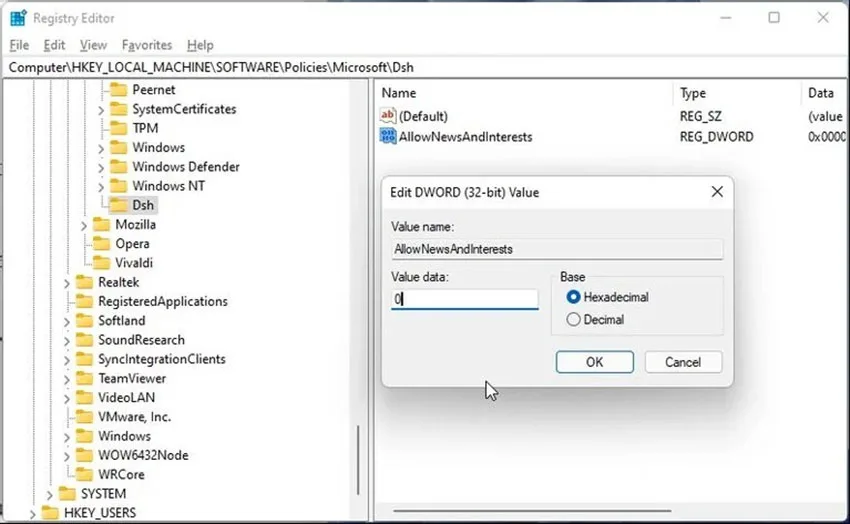This screenshot has height=524, width=850.
Task: Cancel the Edit DWORD dialog
Action: click(683, 362)
